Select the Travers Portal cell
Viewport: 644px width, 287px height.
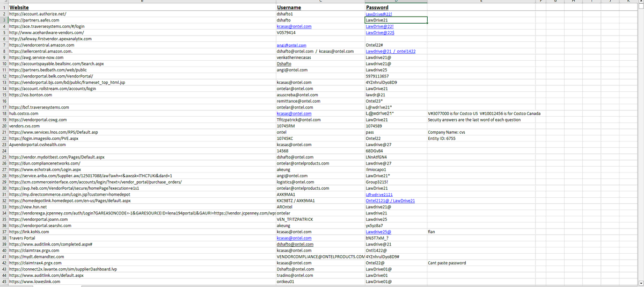142,238
